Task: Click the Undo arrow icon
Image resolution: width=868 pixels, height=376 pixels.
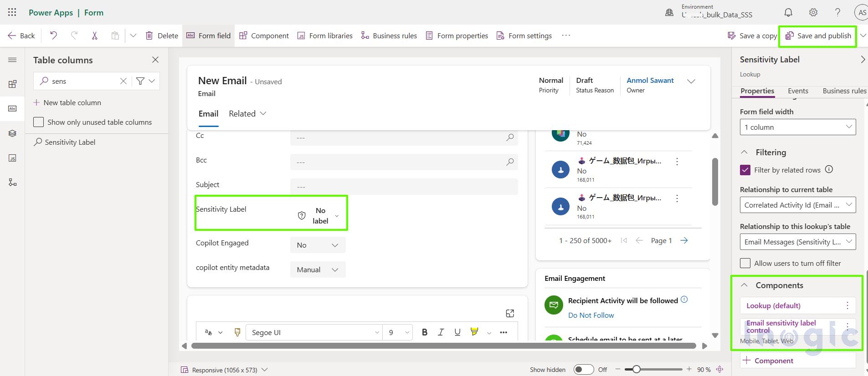Action: click(53, 36)
